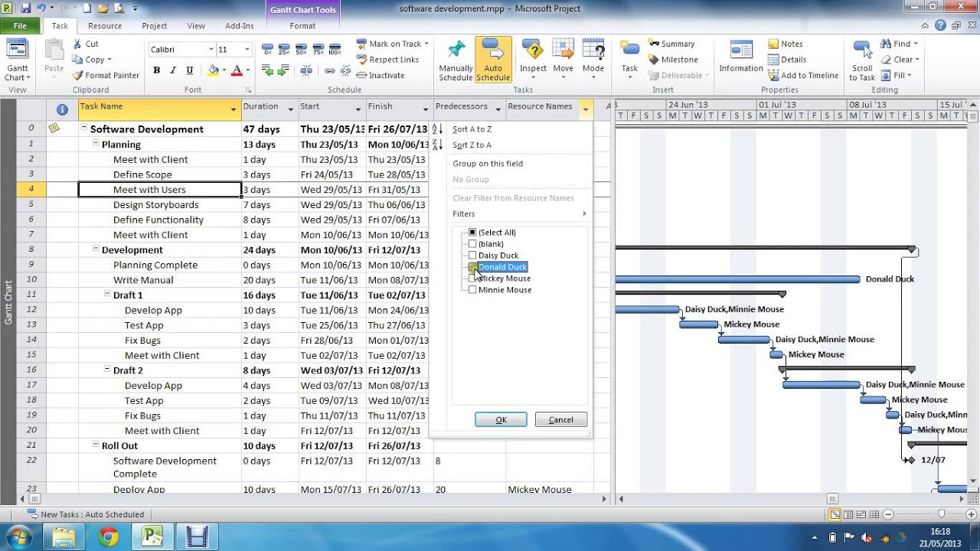Open the font size dropdown
The width and height of the screenshot is (980, 551).
pyautogui.click(x=247, y=50)
